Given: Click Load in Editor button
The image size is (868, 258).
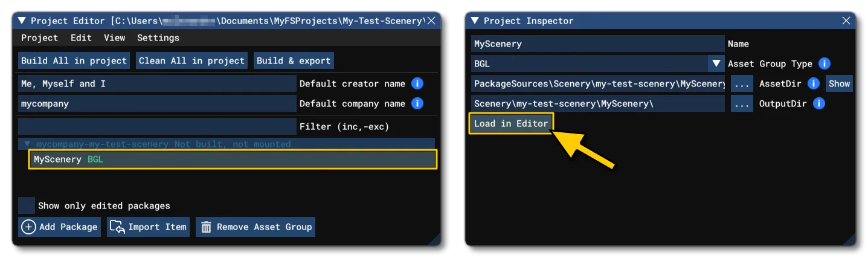Looking at the screenshot, I should 511,123.
